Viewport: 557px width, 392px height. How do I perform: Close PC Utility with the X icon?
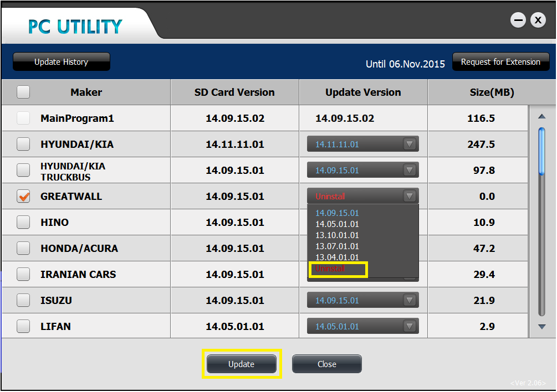click(x=538, y=20)
